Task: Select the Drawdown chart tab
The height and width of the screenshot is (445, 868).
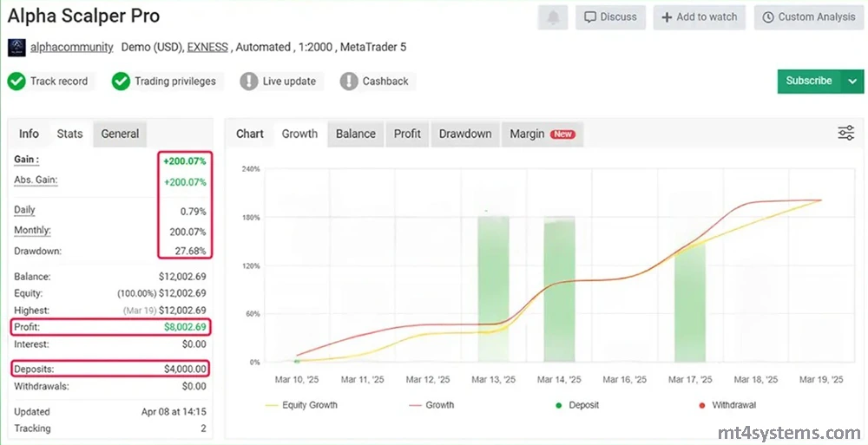Action: (x=464, y=134)
